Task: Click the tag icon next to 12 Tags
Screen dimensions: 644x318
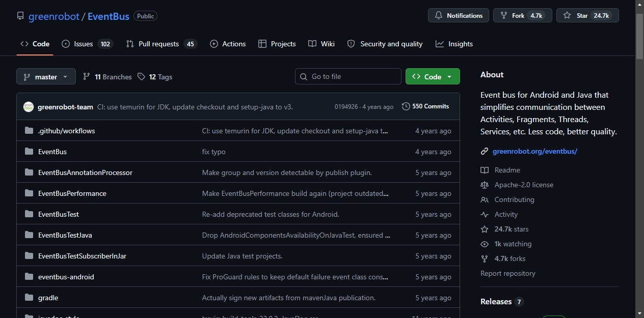Action: click(x=142, y=77)
